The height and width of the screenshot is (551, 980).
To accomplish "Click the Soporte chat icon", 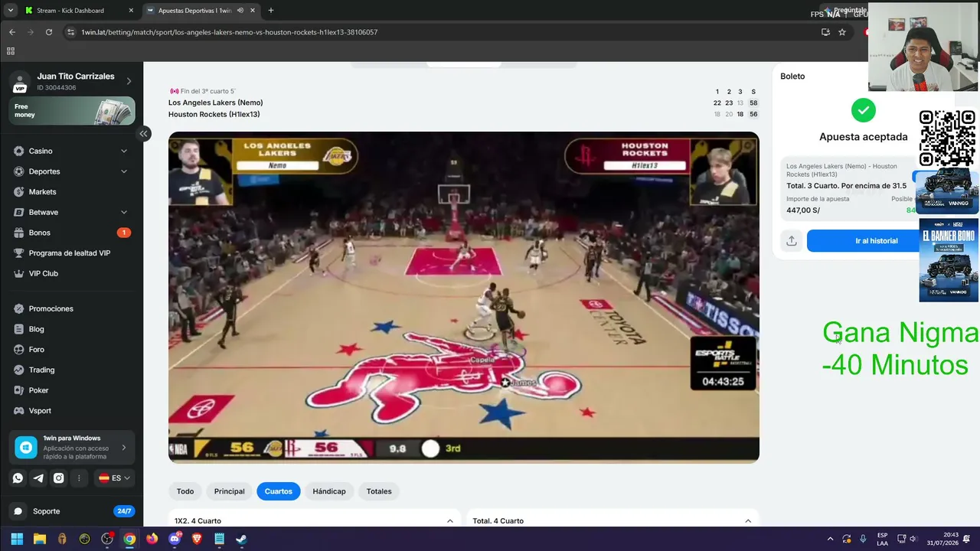I will click(18, 511).
